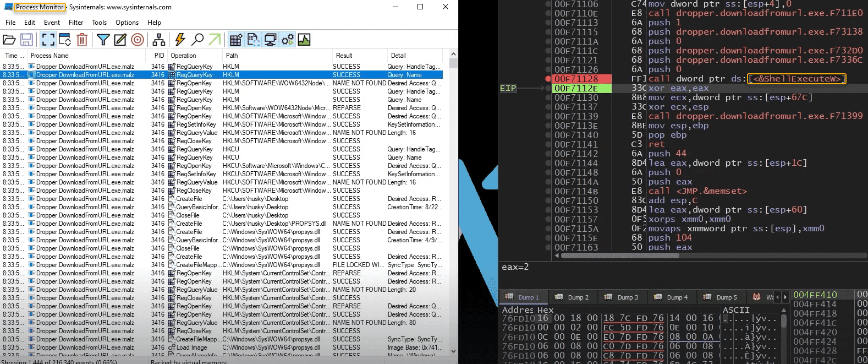Sort by the Time column header
Image resolution: width=868 pixels, height=364 pixels.
click(x=14, y=56)
